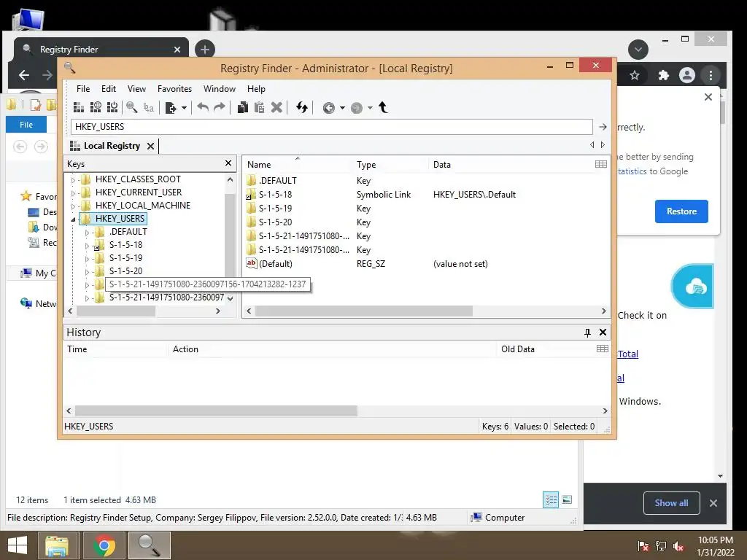Select S-1-5-20 in the Keys tree
Screen dimensions: 747x560
point(125,271)
